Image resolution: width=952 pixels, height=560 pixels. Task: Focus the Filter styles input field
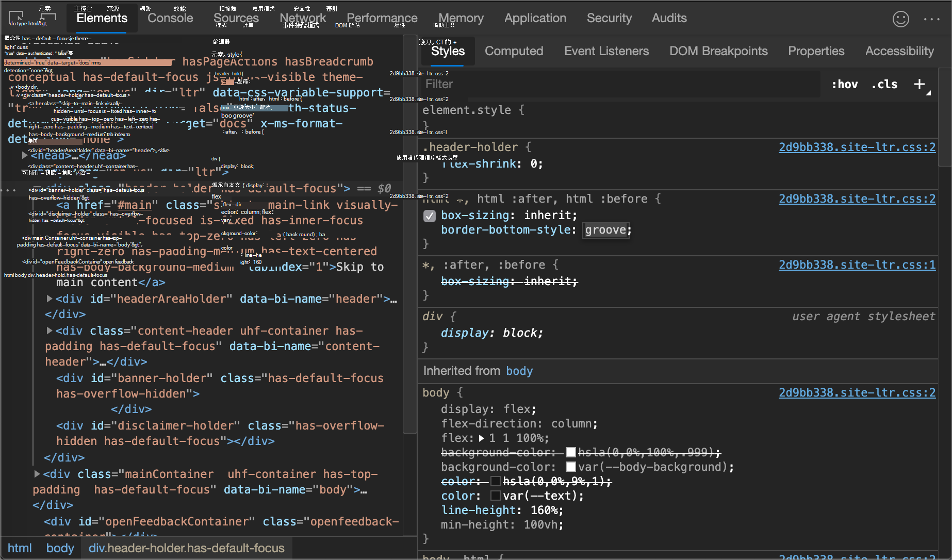pos(620,84)
